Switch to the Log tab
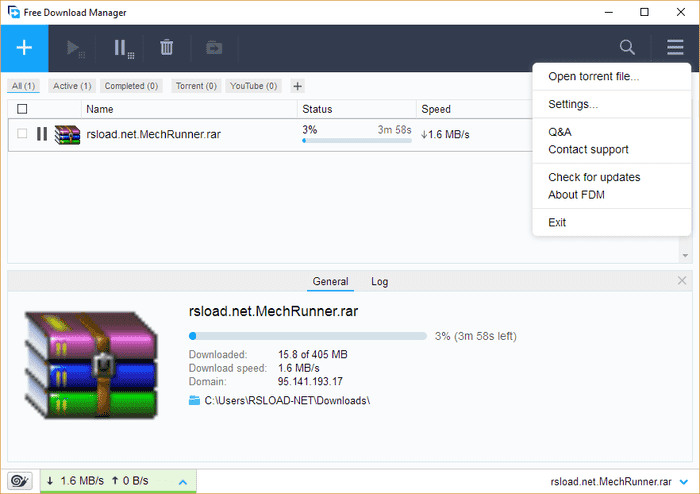Screen dimensions: 700x494 click(x=380, y=282)
